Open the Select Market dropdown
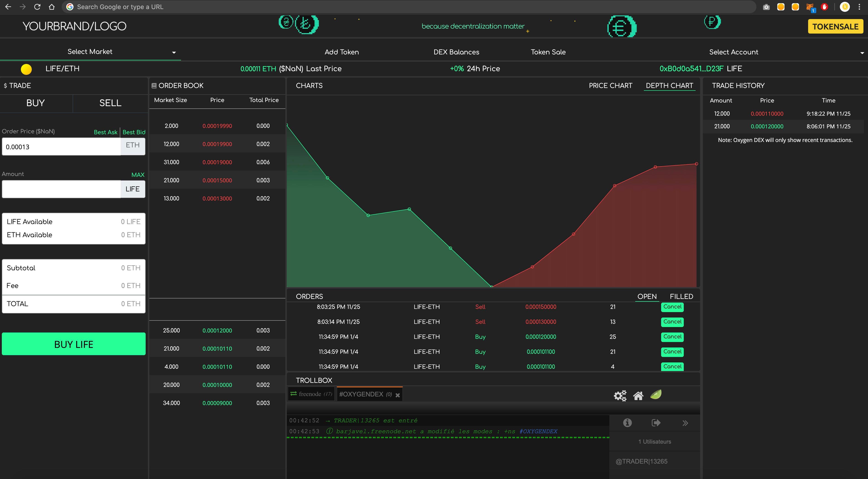The image size is (868, 479). coord(90,51)
